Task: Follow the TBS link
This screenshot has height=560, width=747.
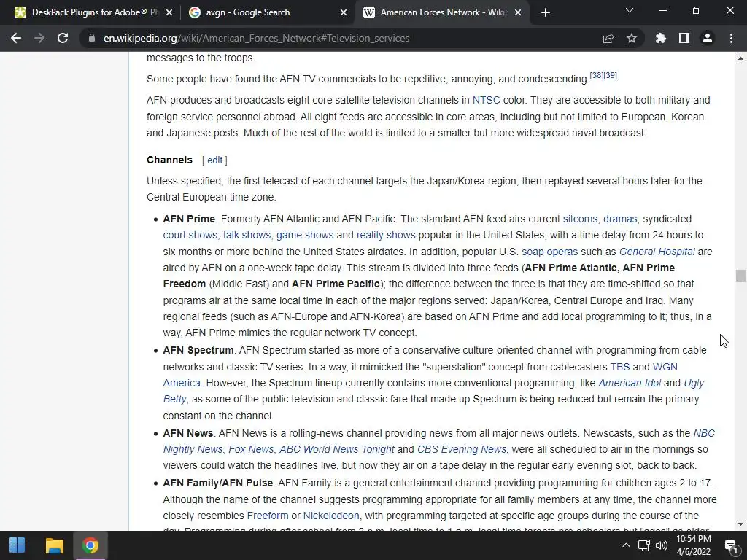Action: coord(620,367)
